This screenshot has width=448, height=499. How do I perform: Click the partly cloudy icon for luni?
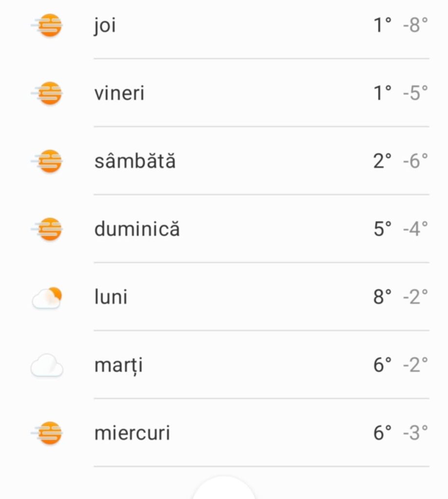coord(47,297)
